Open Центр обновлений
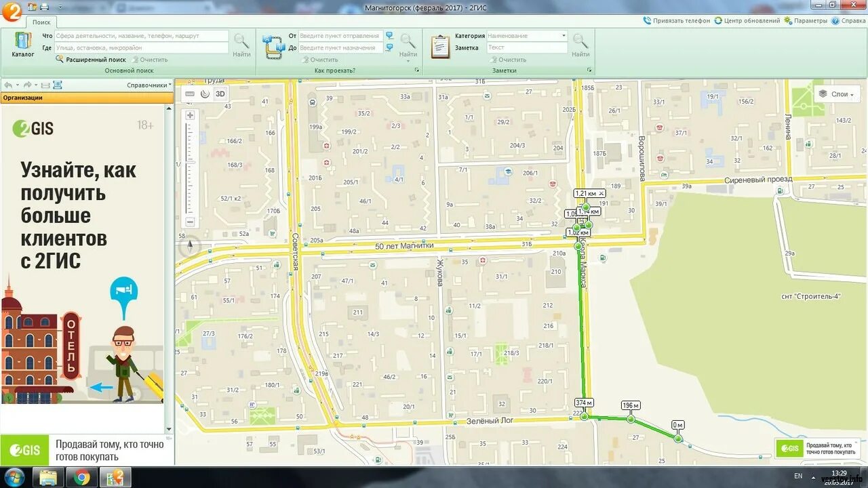 click(x=747, y=21)
